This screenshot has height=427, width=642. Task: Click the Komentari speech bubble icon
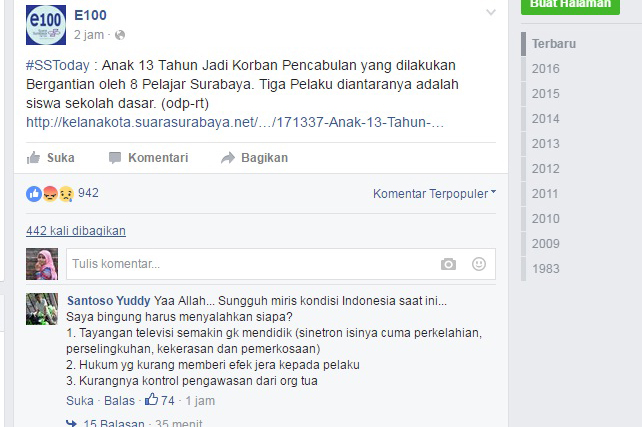pyautogui.click(x=115, y=158)
